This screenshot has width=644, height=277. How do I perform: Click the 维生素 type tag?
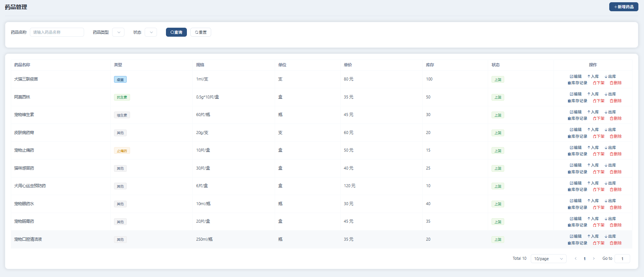122,115
